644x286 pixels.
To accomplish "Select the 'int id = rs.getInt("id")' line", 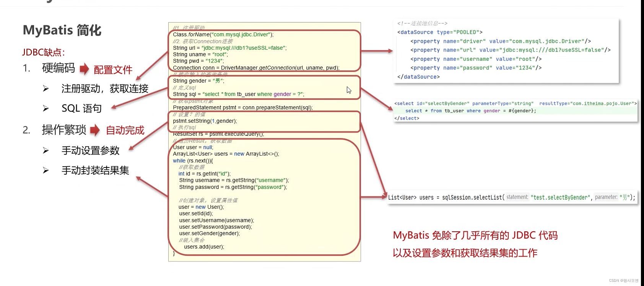I will (x=205, y=174).
